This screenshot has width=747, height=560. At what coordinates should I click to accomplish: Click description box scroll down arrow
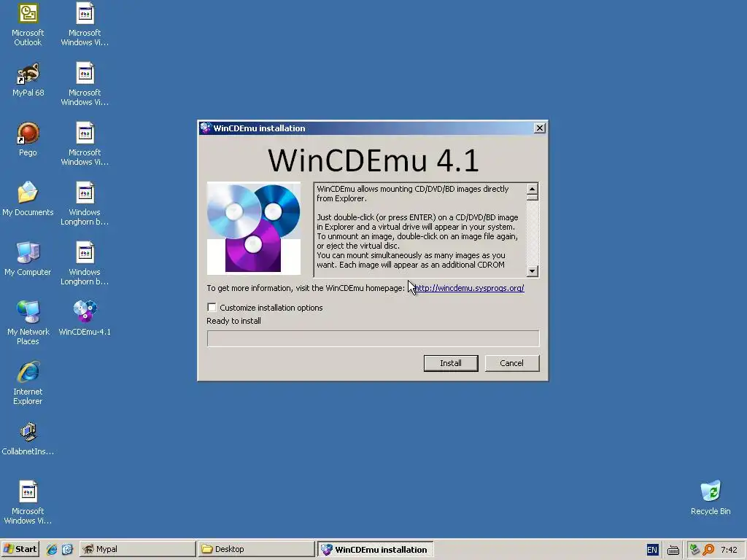tap(533, 271)
